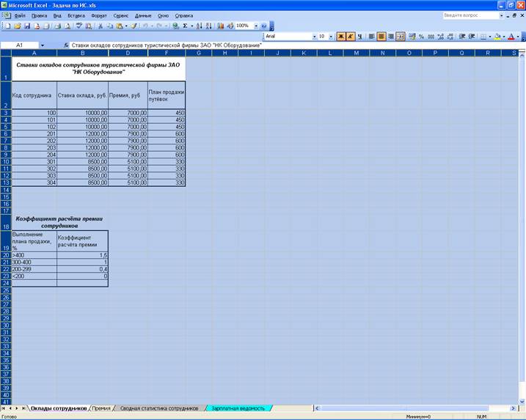526x420 pixels.
Task: Open the Файл menu
Action: pyautogui.click(x=20, y=15)
